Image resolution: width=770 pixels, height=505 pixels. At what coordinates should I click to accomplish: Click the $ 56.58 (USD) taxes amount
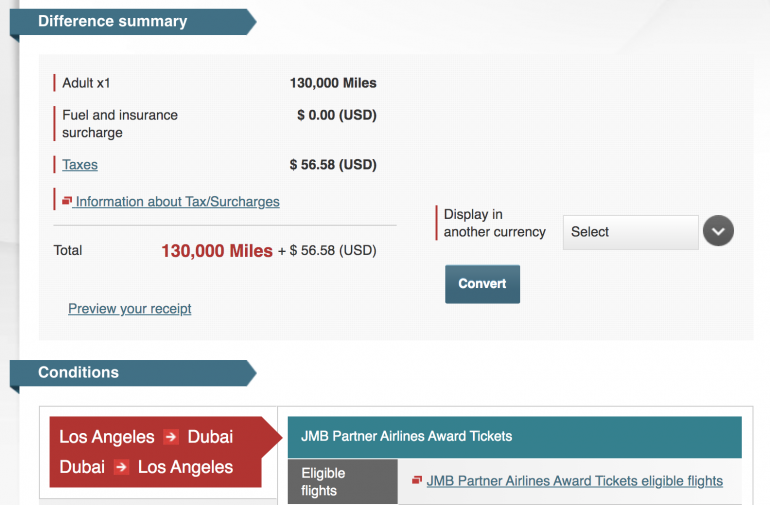333,164
